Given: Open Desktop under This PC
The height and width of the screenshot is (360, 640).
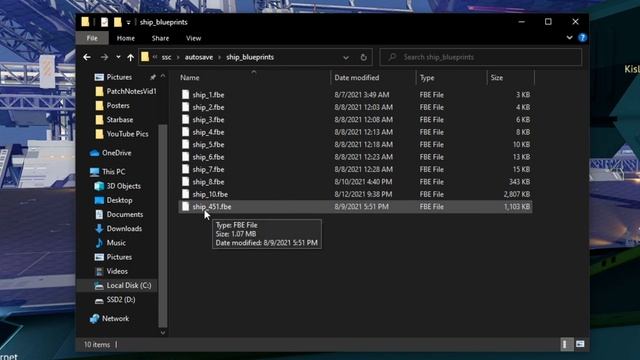Looking at the screenshot, I should coord(119,200).
